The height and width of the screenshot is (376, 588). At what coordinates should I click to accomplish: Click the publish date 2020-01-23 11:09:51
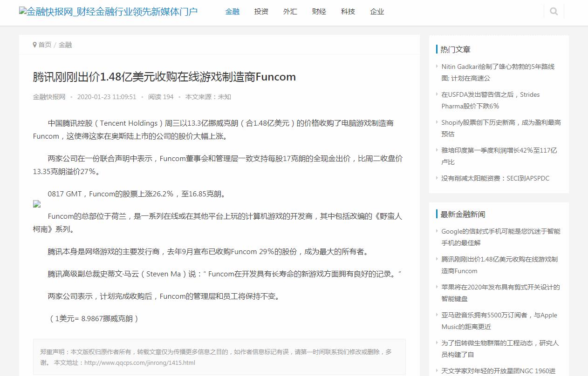click(x=107, y=97)
